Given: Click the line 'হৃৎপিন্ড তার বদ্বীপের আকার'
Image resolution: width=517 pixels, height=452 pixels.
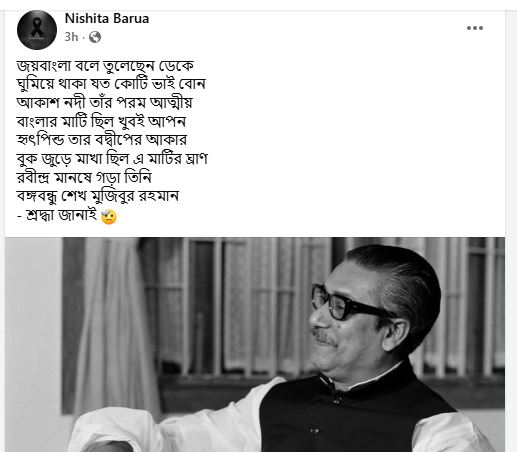Looking at the screenshot, I should coord(102,140).
